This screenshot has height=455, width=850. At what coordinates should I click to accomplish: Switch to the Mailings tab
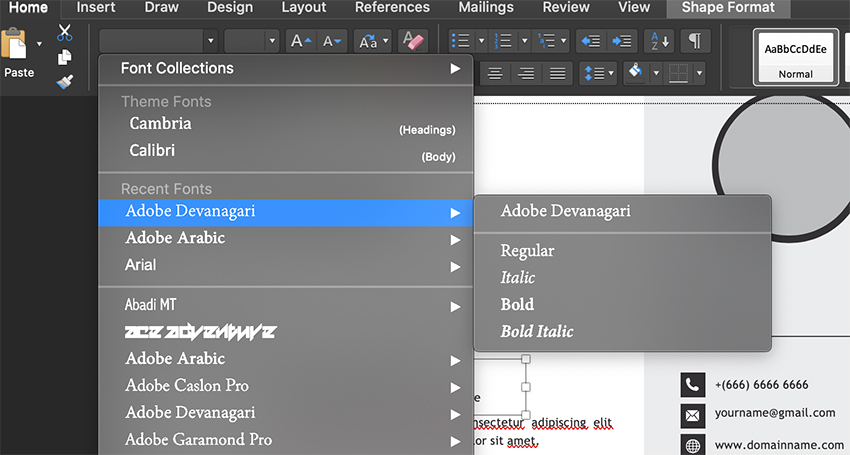(x=486, y=8)
